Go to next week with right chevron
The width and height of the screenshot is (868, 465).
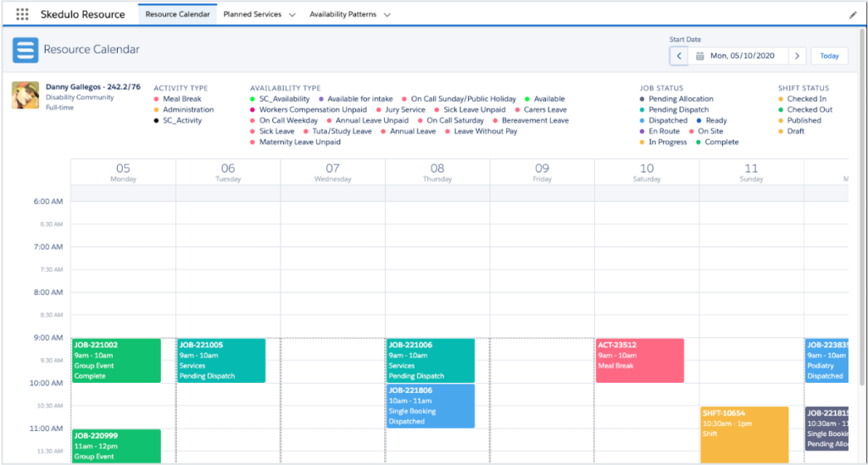click(797, 56)
